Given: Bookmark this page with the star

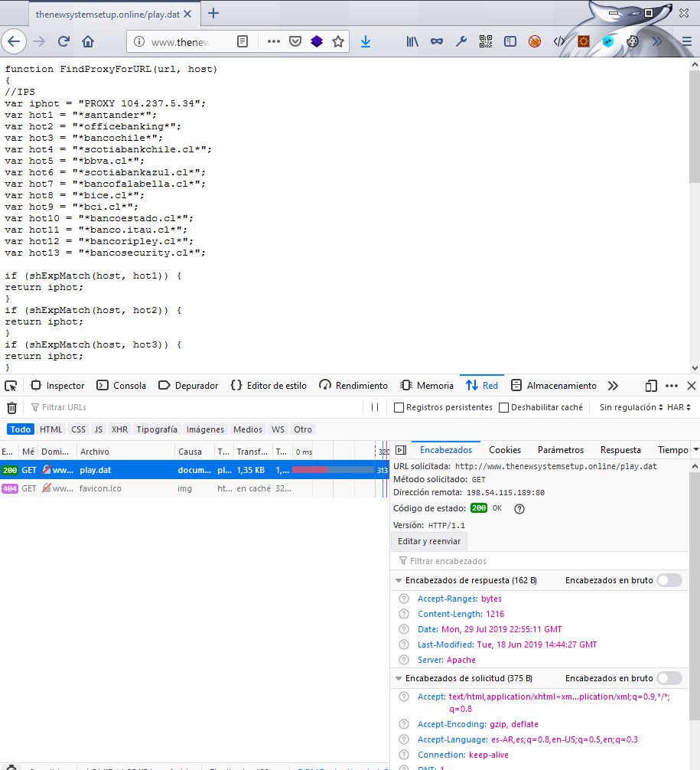Looking at the screenshot, I should [x=337, y=42].
